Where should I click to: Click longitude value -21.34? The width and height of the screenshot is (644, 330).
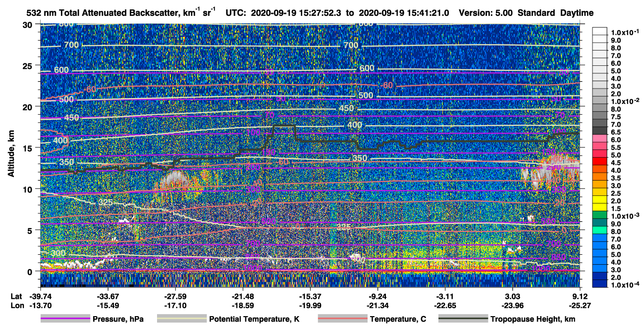[x=377, y=305]
